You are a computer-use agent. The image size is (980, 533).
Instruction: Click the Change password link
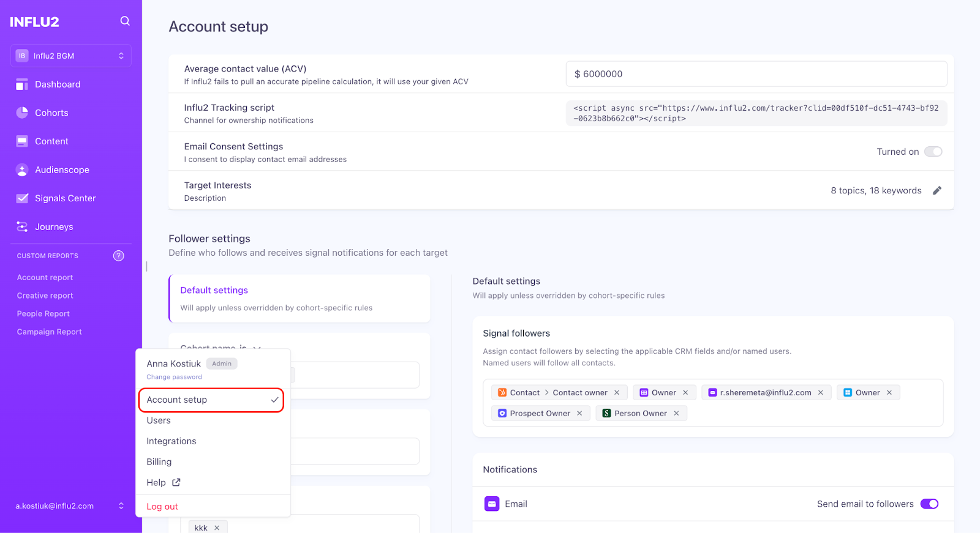pos(174,377)
